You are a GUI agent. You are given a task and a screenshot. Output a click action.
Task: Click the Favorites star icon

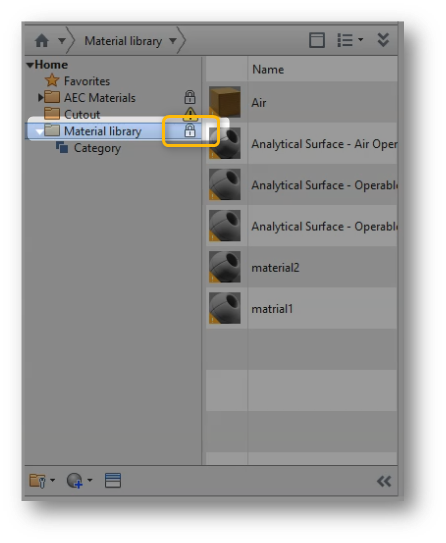[52, 80]
